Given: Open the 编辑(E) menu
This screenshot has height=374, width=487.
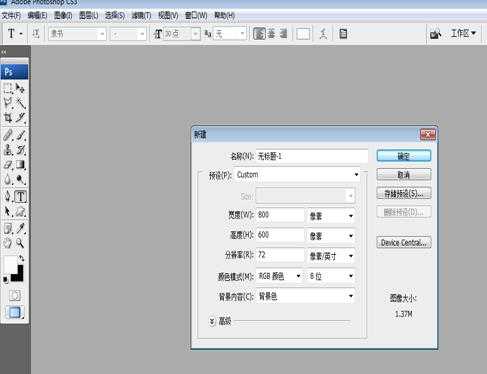Looking at the screenshot, I should tap(37, 15).
